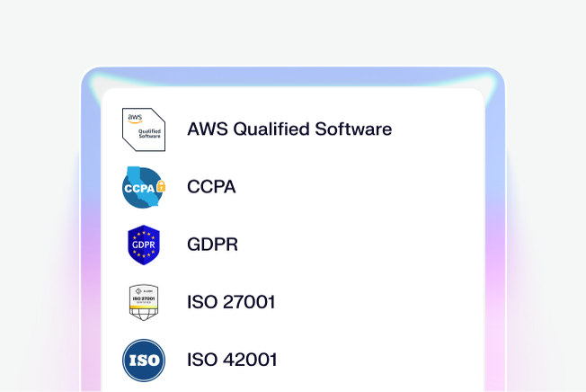Image resolution: width=586 pixels, height=392 pixels.
Task: Click the GDPR text label
Action: 212,245
